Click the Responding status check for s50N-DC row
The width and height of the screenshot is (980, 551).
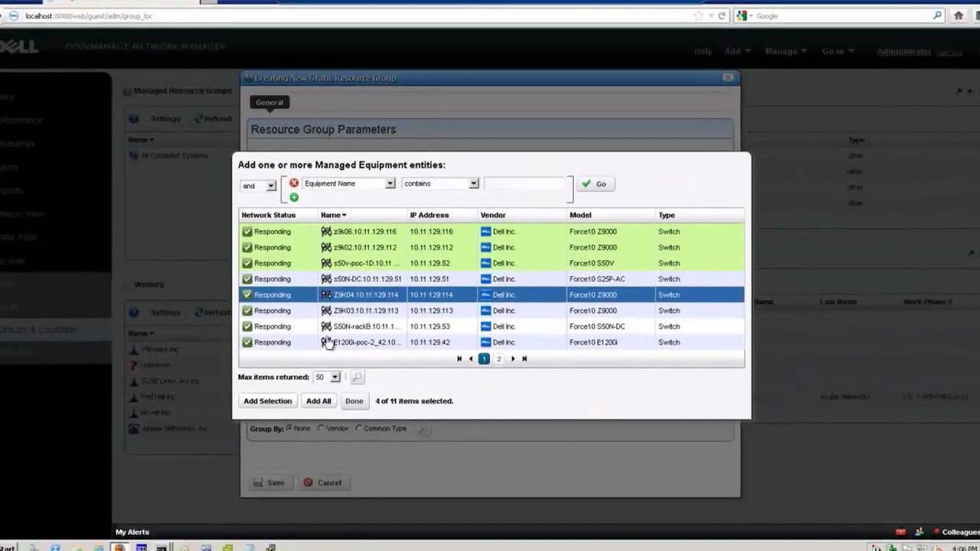(x=247, y=279)
